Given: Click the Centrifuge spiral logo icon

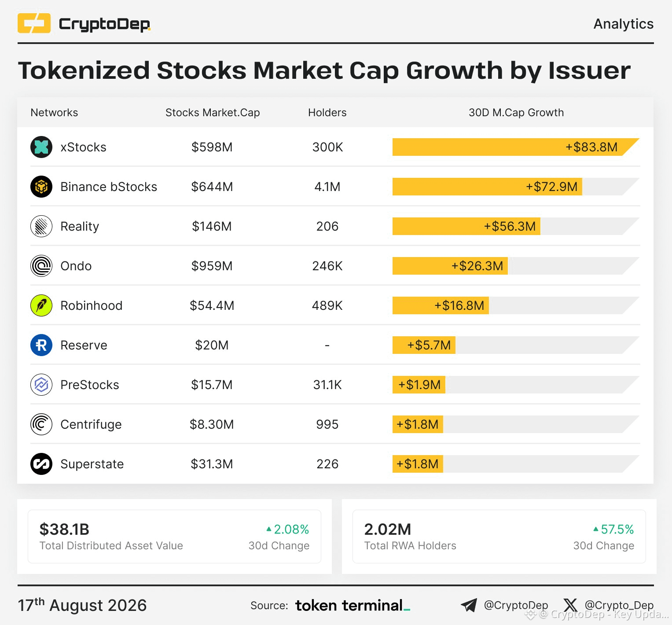Looking at the screenshot, I should coord(41,424).
